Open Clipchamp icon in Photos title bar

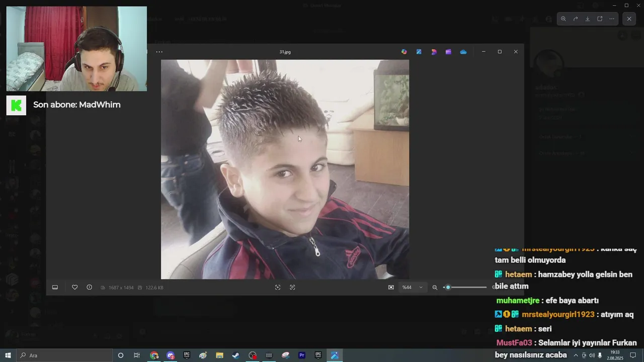click(448, 52)
